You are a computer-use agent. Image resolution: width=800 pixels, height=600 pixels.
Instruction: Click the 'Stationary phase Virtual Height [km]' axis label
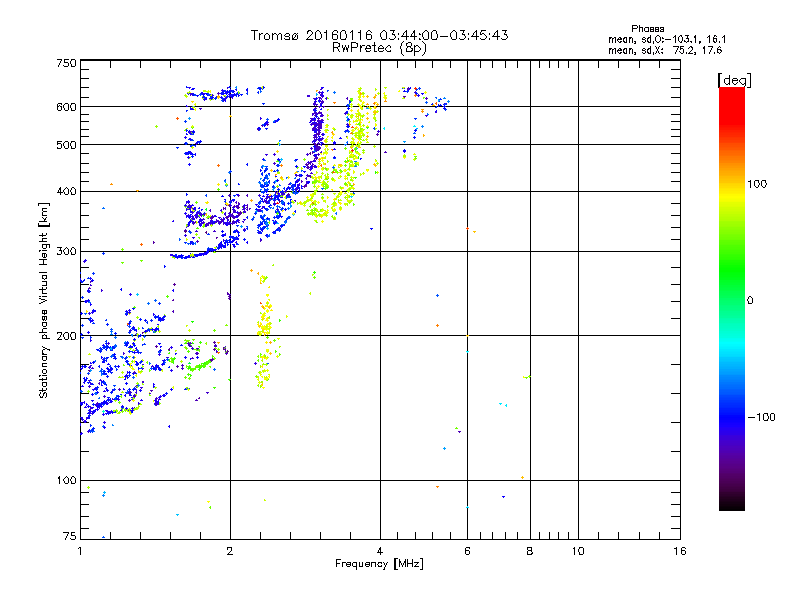(x=44, y=300)
